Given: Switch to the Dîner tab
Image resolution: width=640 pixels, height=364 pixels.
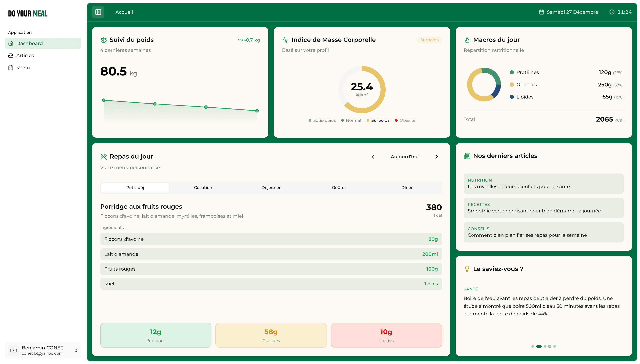Looking at the screenshot, I should click(x=407, y=187).
